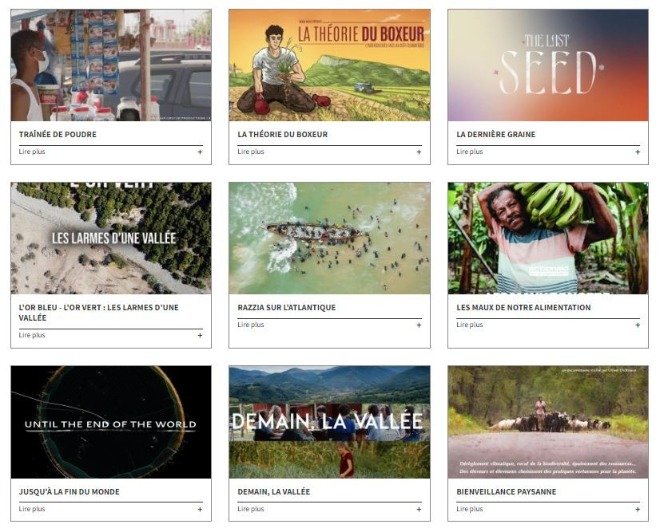Click plus icon under Bienveillance paysanne
The height and width of the screenshot is (532, 660).
tap(638, 509)
